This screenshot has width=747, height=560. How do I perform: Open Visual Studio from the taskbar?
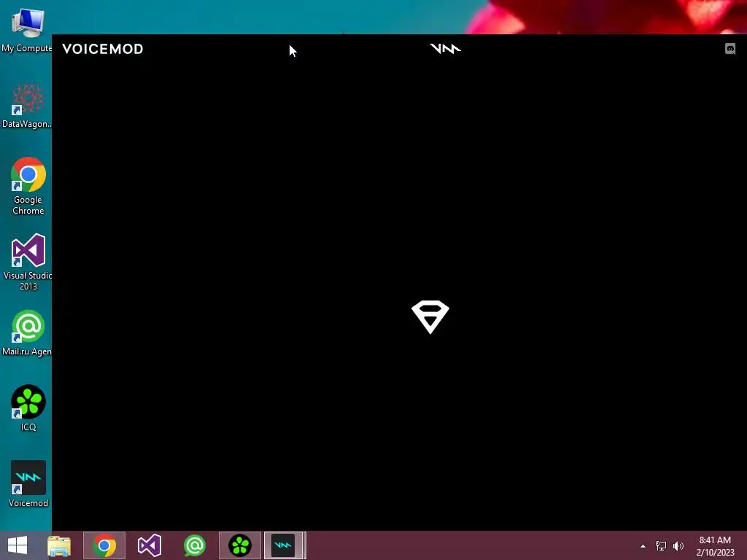tap(149, 545)
